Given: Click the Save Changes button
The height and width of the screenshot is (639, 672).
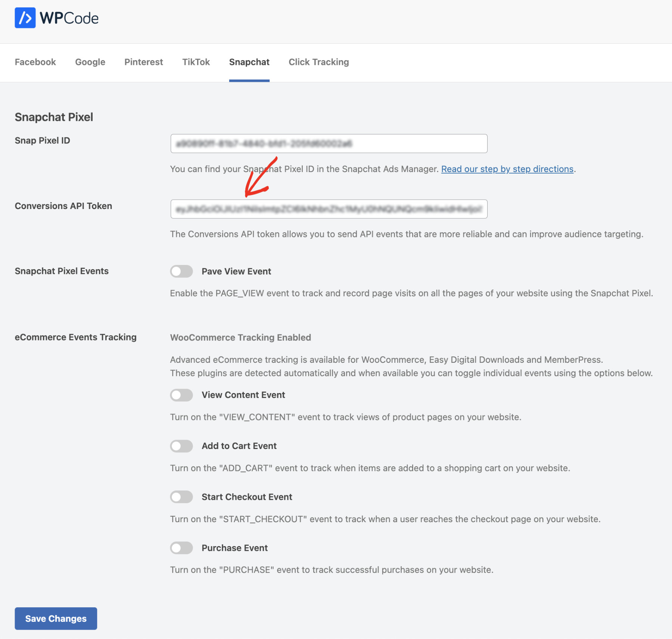Looking at the screenshot, I should [56, 618].
